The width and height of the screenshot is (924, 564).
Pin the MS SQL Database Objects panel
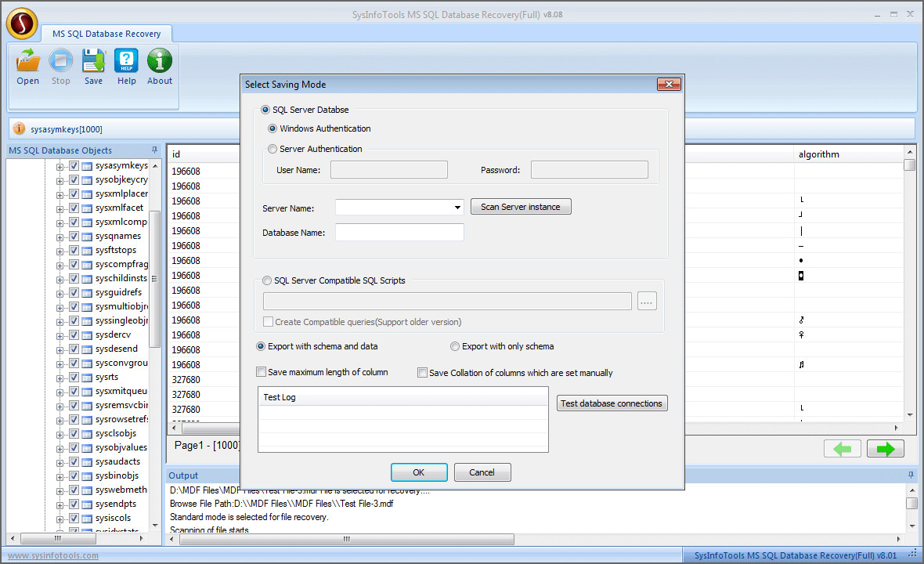coord(154,150)
